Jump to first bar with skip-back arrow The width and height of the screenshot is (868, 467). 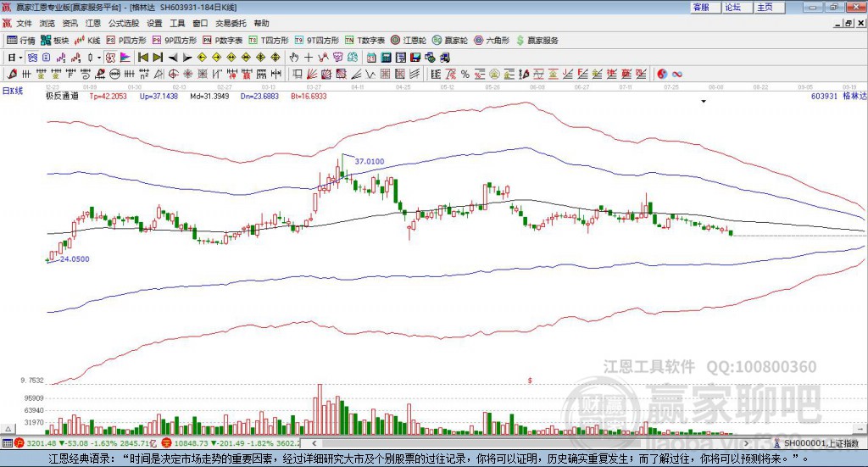point(142,58)
